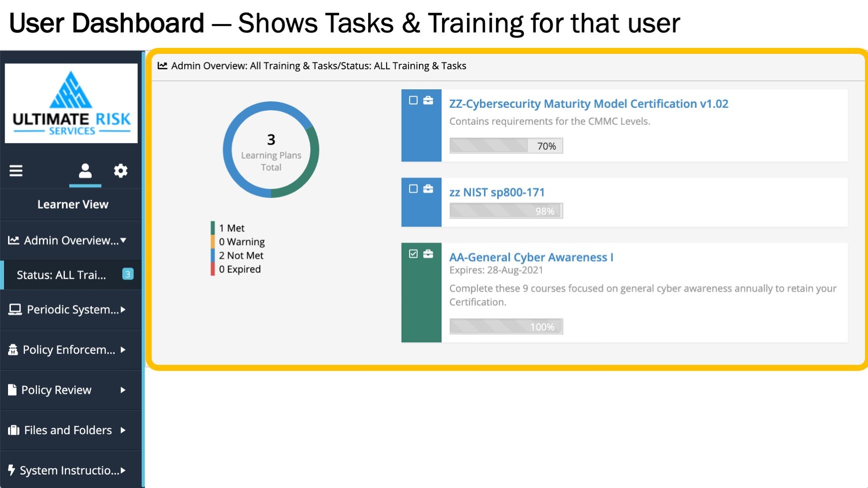Click the Ultimate Risk Services logo
This screenshot has width=868, height=488.
pos(71,103)
